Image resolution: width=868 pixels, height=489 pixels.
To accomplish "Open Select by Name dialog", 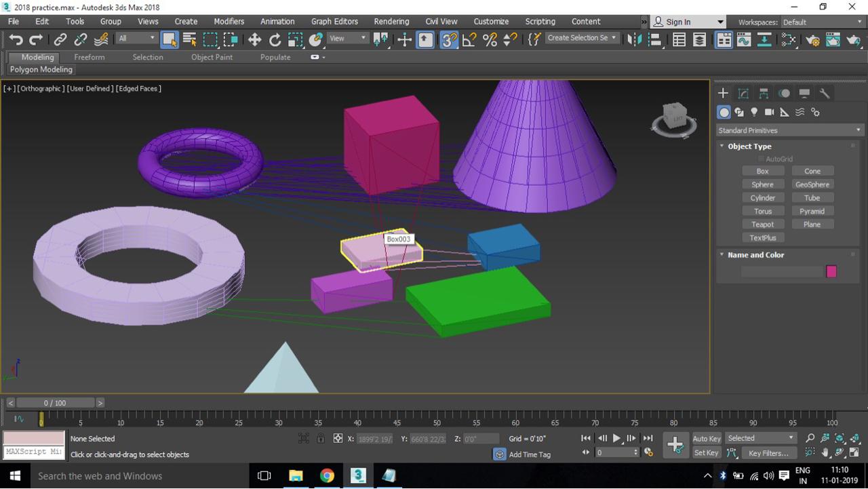I will [189, 39].
